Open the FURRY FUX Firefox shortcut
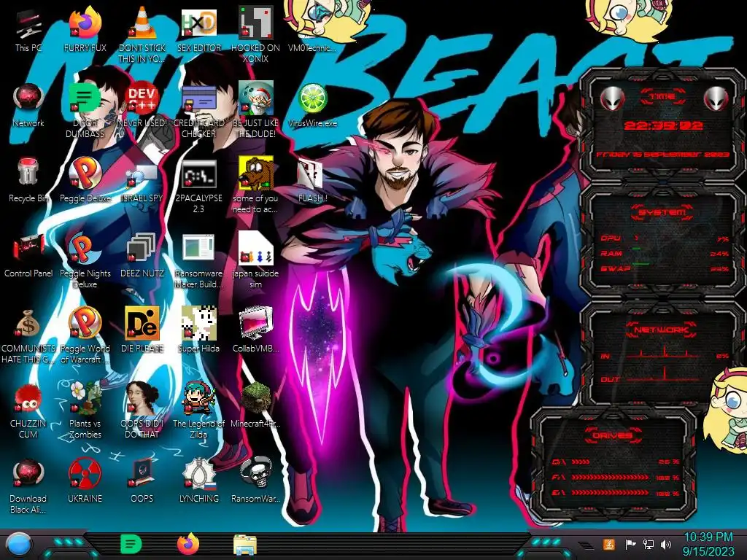The width and height of the screenshot is (747, 560). [85, 29]
